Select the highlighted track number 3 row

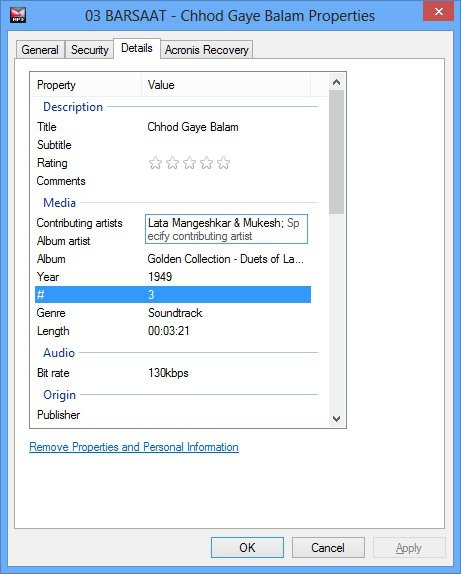point(173,295)
